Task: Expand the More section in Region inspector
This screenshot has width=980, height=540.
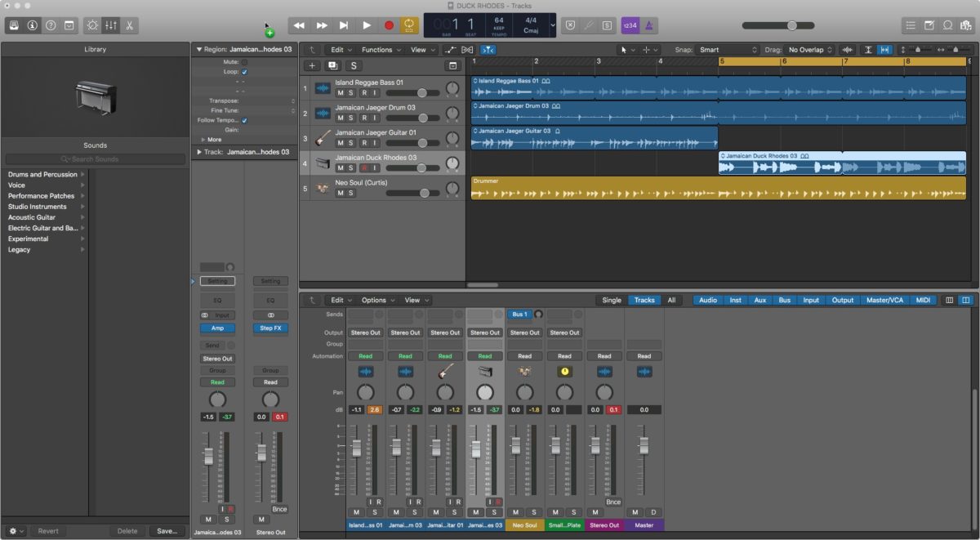Action: coord(203,140)
